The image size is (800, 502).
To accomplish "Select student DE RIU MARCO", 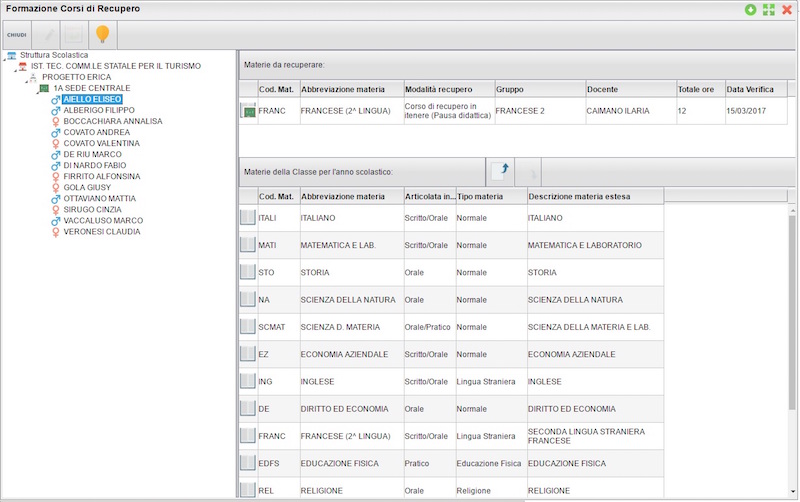I will 92,154.
